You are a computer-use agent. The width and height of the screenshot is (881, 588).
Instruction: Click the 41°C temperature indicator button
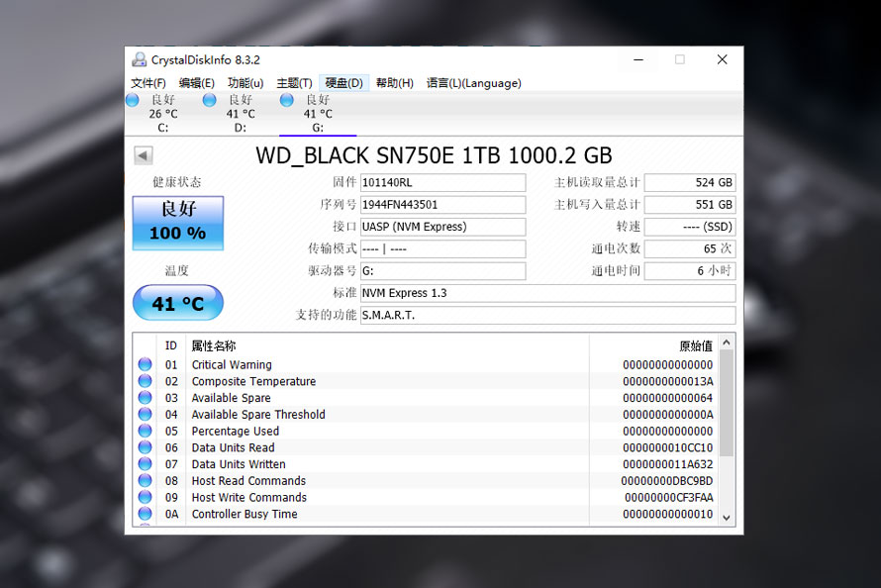pos(177,302)
